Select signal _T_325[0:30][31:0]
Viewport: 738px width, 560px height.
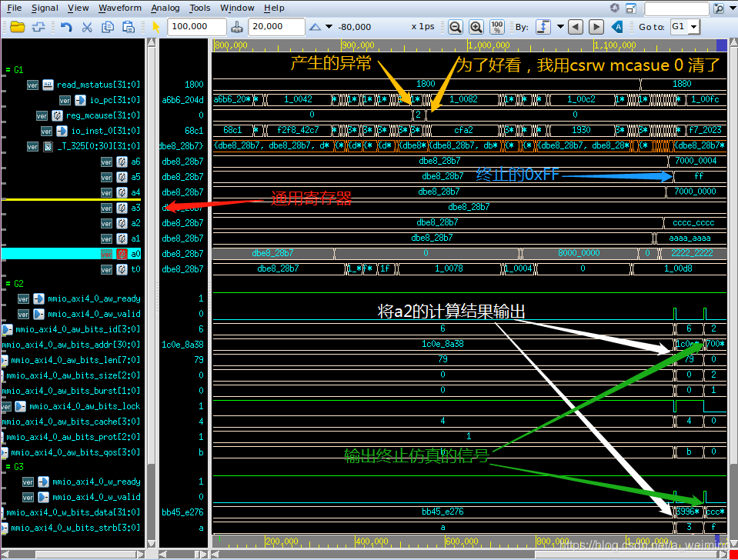click(99, 146)
